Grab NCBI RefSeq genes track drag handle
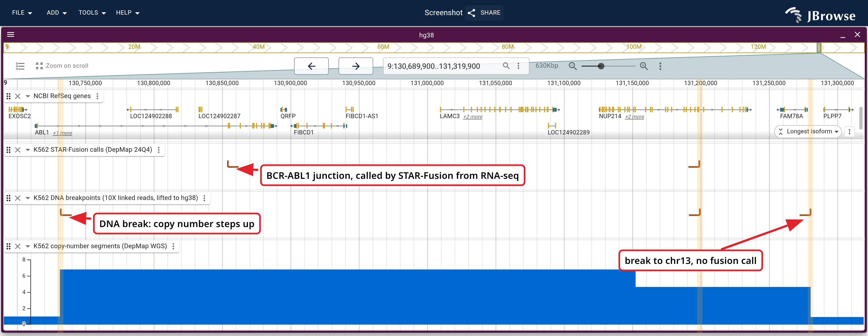The width and height of the screenshot is (868, 336). 8,96
